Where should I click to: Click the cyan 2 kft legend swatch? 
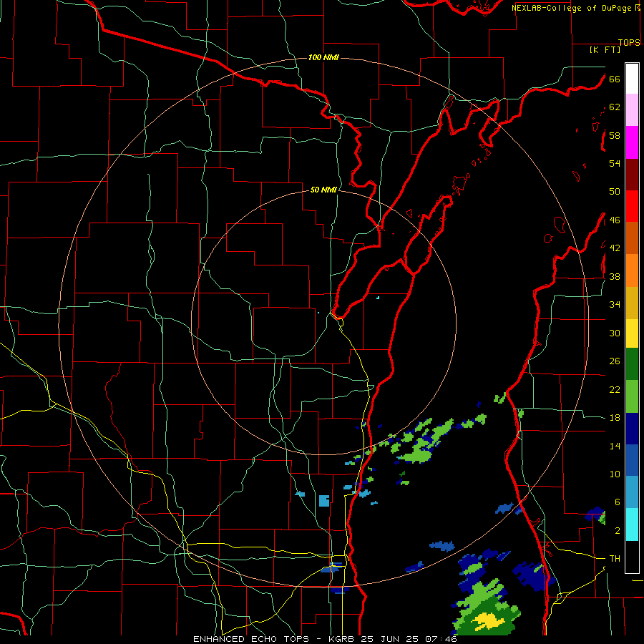coord(632,525)
